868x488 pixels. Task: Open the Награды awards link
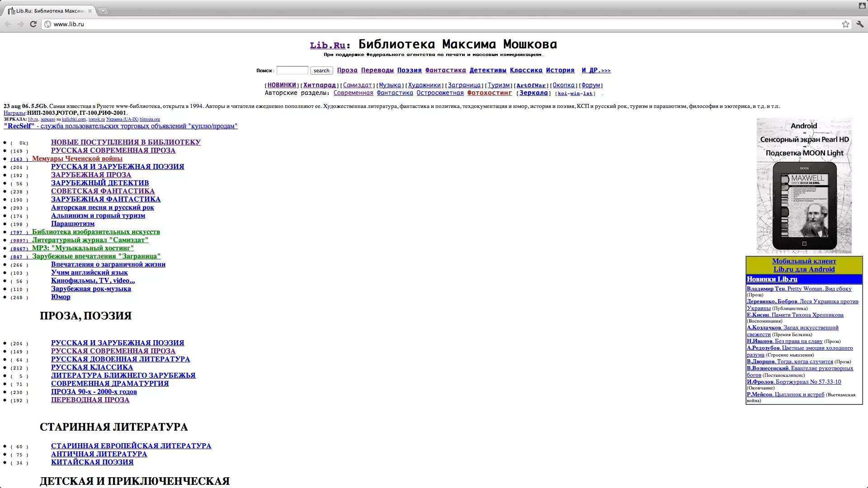coord(14,113)
